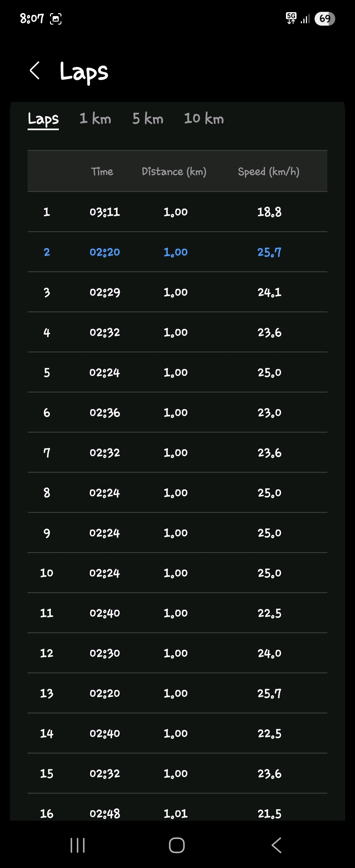Tap the screenshot notification icon in status bar
The width and height of the screenshot is (355, 868).
pos(56,18)
